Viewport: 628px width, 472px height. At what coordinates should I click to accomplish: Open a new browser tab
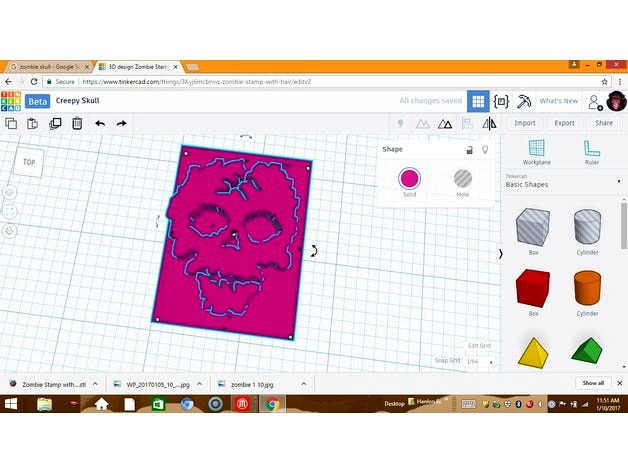coord(193,67)
